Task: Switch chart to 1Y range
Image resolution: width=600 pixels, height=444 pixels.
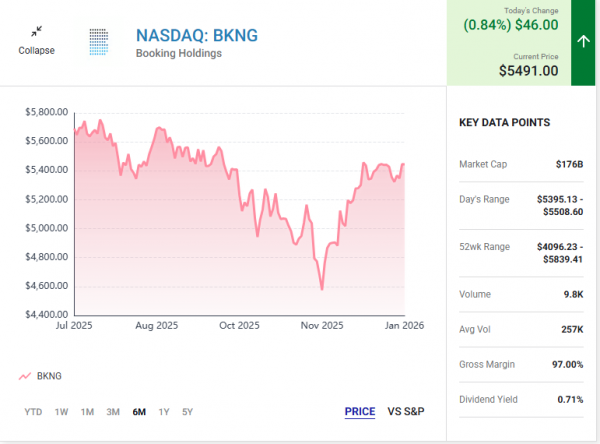Action: [164, 411]
